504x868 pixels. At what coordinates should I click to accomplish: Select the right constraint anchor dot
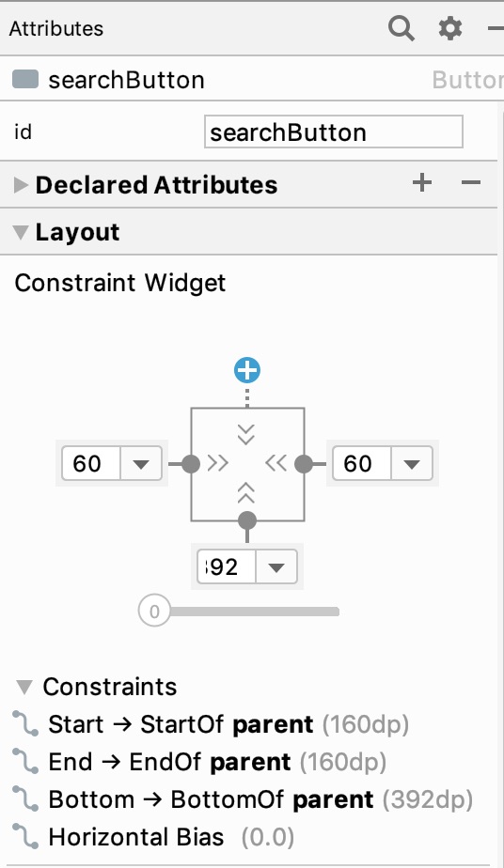[x=304, y=463]
